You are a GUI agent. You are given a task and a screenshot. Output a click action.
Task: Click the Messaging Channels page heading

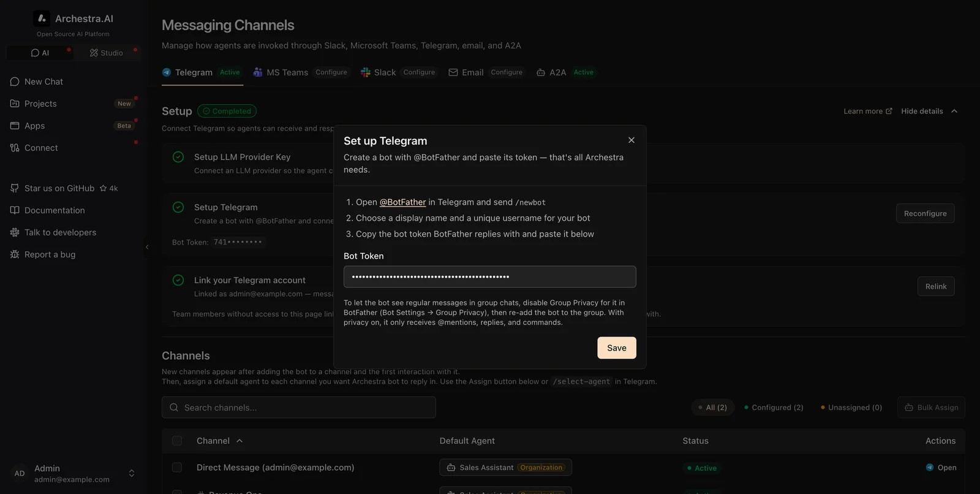pos(228,25)
